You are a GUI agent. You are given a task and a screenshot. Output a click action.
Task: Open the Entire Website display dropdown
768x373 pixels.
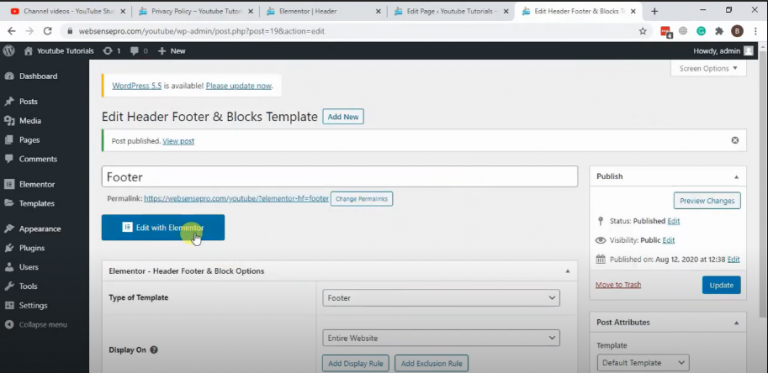[x=441, y=338]
